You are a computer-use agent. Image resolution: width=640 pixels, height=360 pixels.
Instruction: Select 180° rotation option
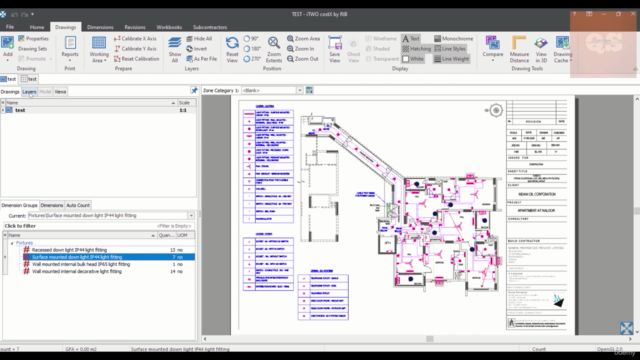click(252, 49)
